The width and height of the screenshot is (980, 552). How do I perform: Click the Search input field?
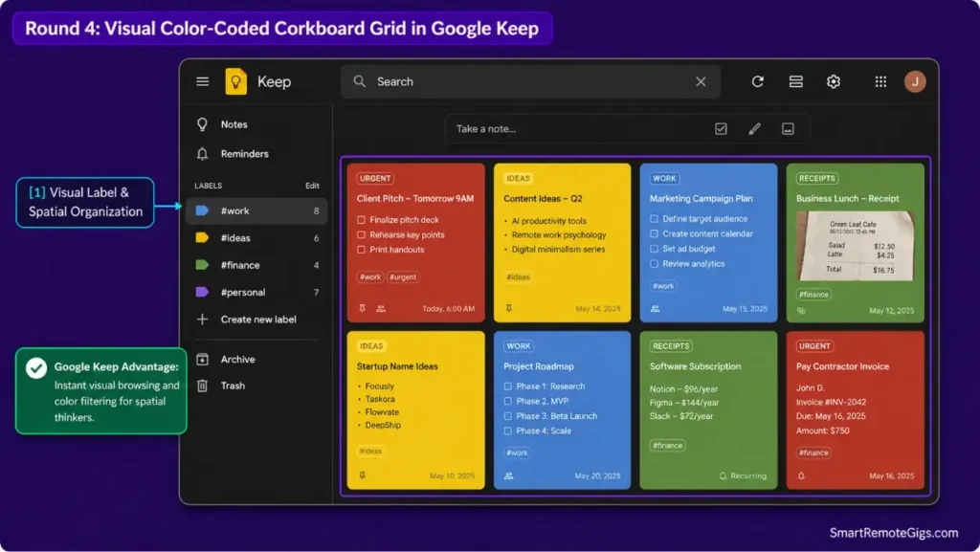pos(530,82)
